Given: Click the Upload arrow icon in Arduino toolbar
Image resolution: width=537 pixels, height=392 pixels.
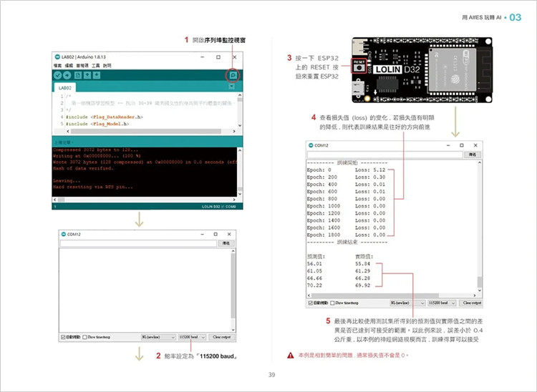Looking at the screenshot, I should click(67, 75).
